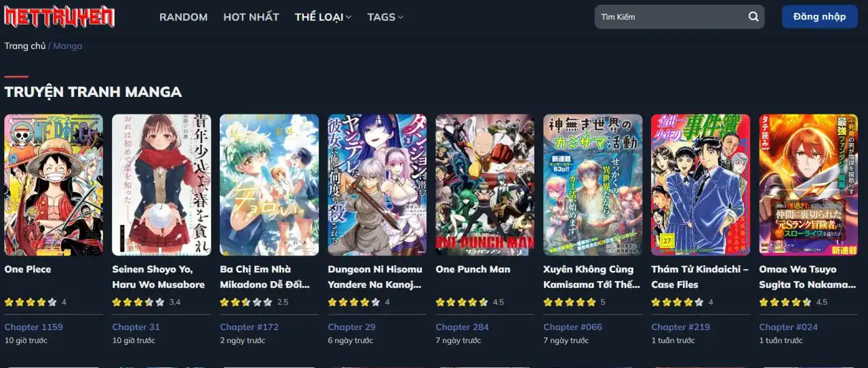
Task: Open the Random menu item
Action: [x=184, y=17]
